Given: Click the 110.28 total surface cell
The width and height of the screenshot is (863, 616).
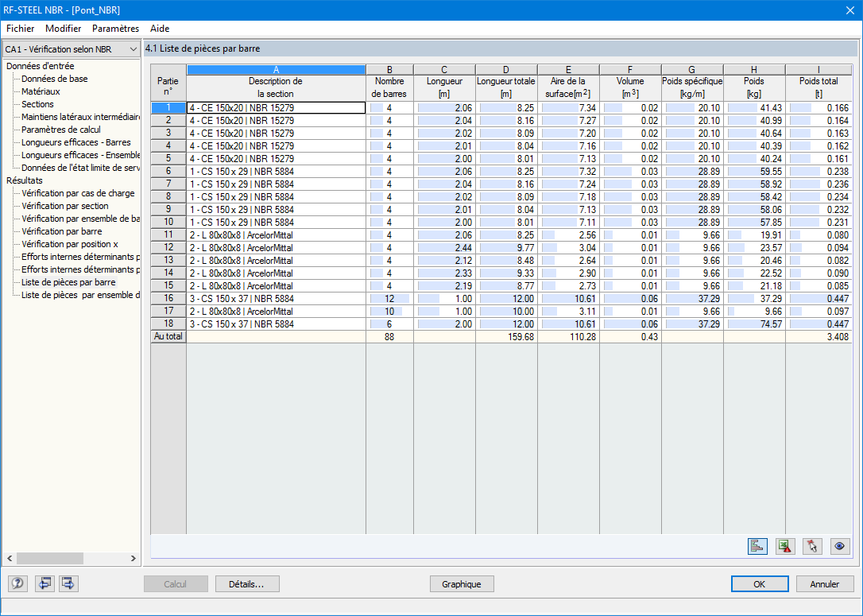Looking at the screenshot, I should tap(568, 336).
